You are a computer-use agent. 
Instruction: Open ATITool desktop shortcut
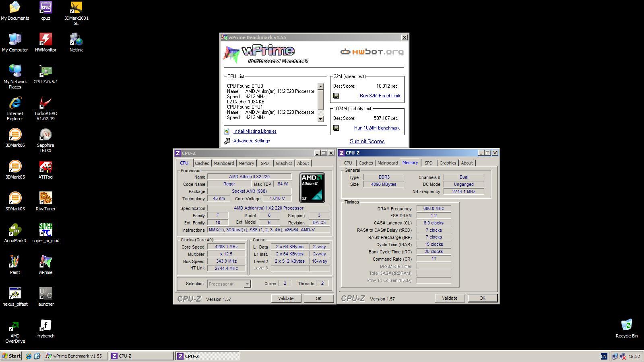tap(45, 170)
